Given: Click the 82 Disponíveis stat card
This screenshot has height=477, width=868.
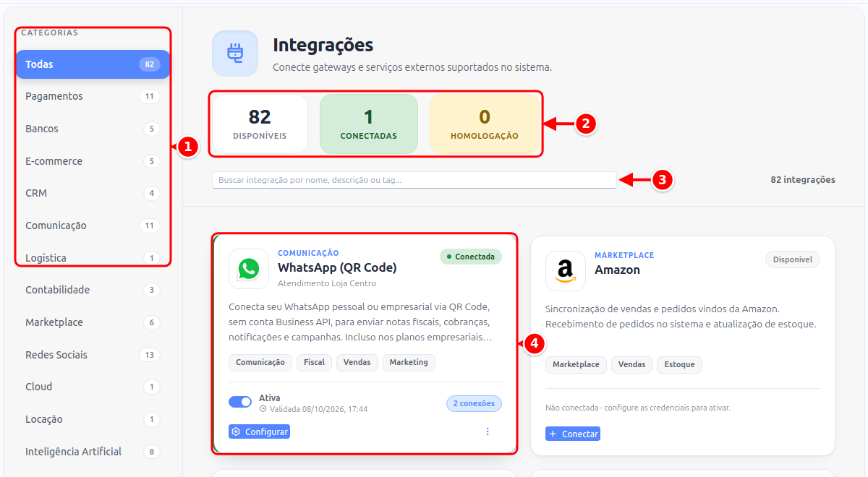Looking at the screenshot, I should (x=260, y=124).
